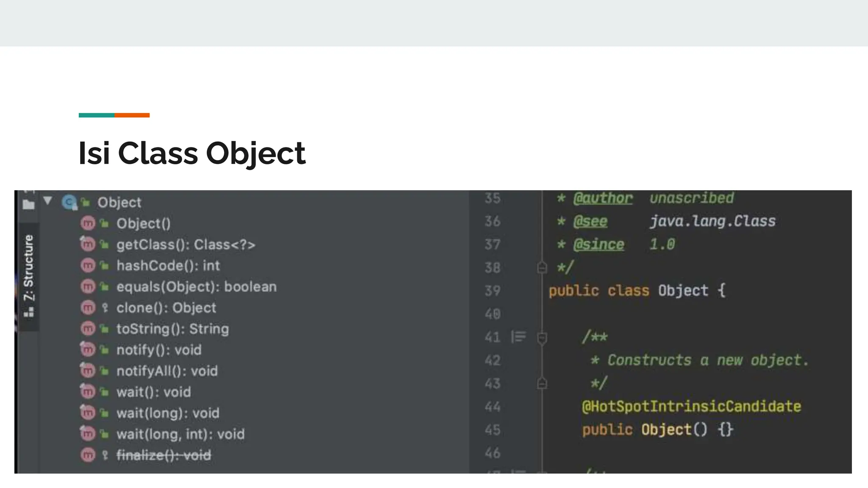Select the deprecated finalize(): void entry
The height and width of the screenshot is (488, 868).
click(164, 455)
